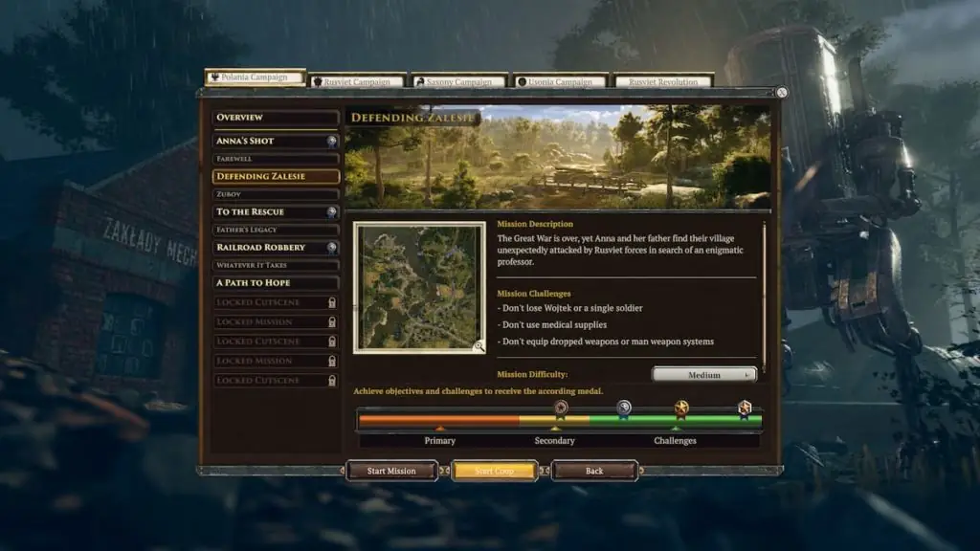Click "Don't lose Wojtek or a single soldier"
Screen dimensions: 980x551
(x=570, y=308)
